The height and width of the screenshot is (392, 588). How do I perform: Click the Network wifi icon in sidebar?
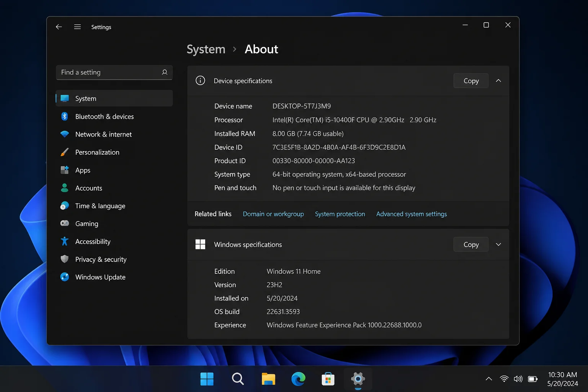(x=65, y=134)
